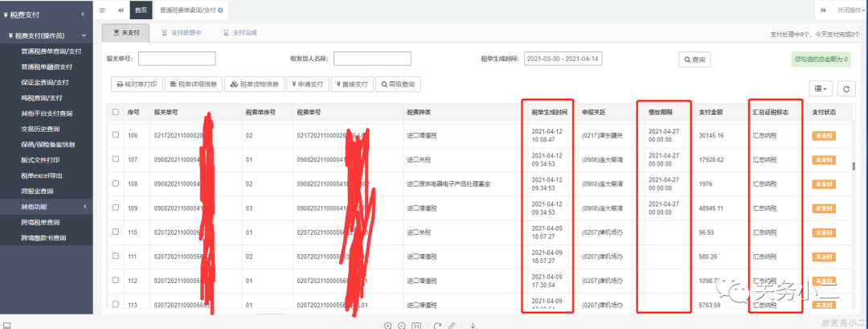
Task: Open 吨税查询/支付 in the sidebar
Action: [42, 97]
